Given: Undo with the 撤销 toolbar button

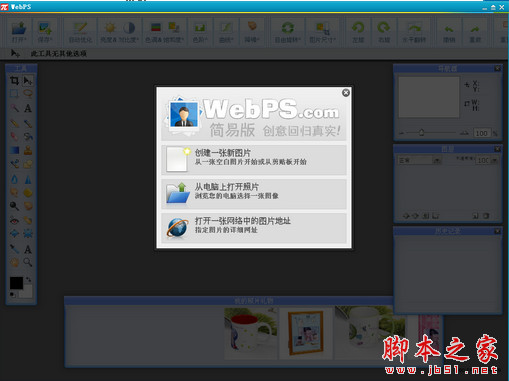Looking at the screenshot, I should coord(449,32).
